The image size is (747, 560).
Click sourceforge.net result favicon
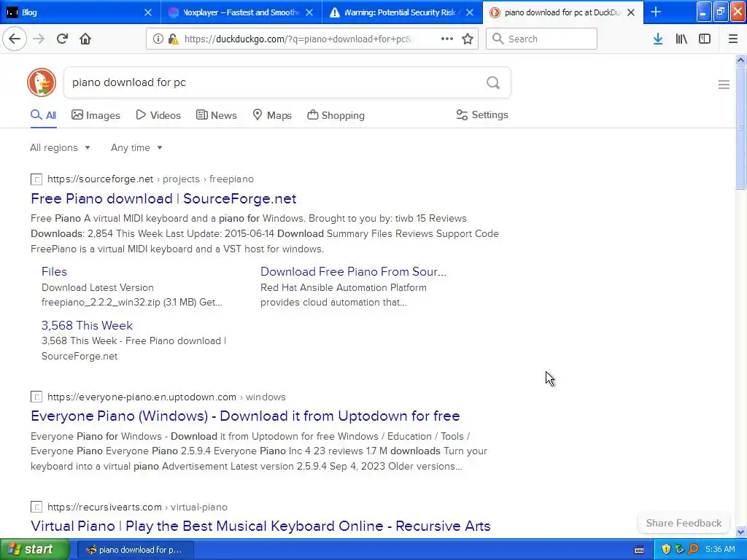tap(36, 179)
